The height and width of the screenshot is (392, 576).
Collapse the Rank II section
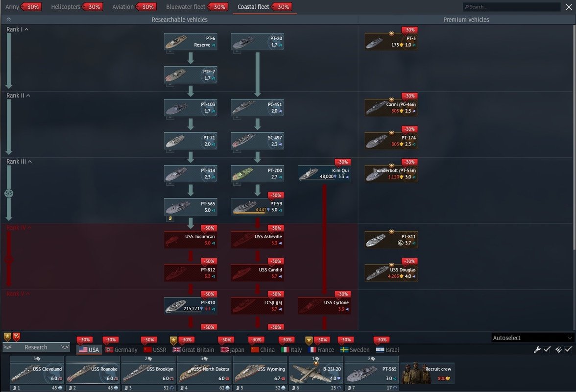19,96
